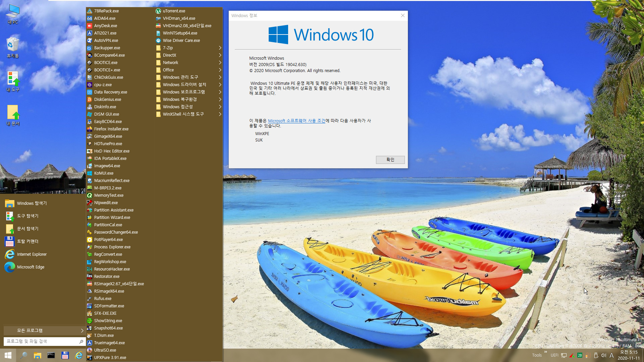644x362 pixels.
Task: Click 확인 button in Windows 정보 dialog
Action: (x=390, y=160)
